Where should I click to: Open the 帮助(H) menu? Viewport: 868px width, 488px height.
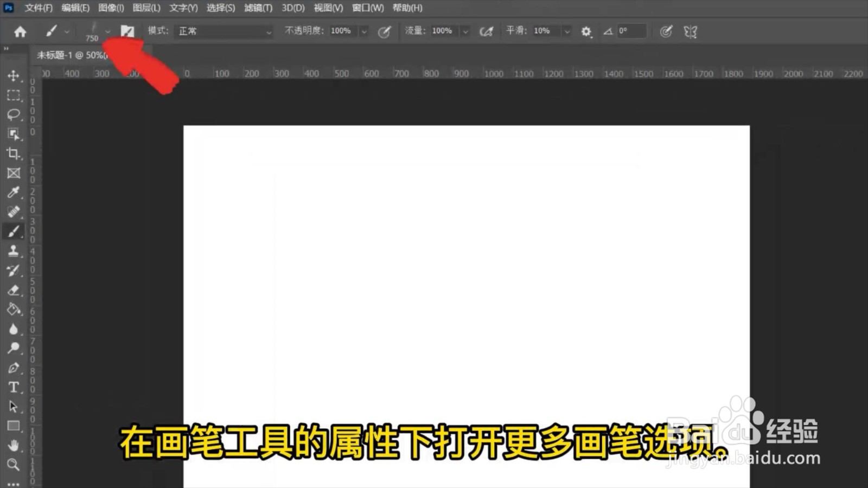[x=407, y=8]
